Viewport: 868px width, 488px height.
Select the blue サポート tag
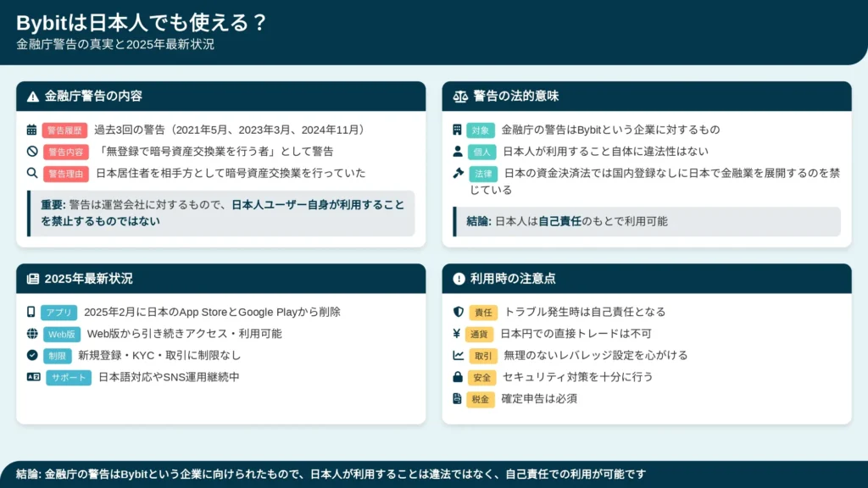tap(69, 377)
